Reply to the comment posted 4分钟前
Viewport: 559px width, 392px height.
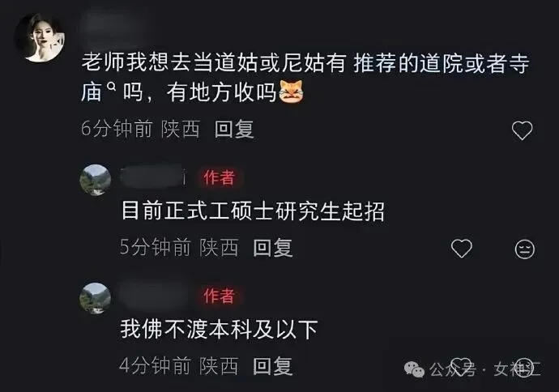(273, 366)
